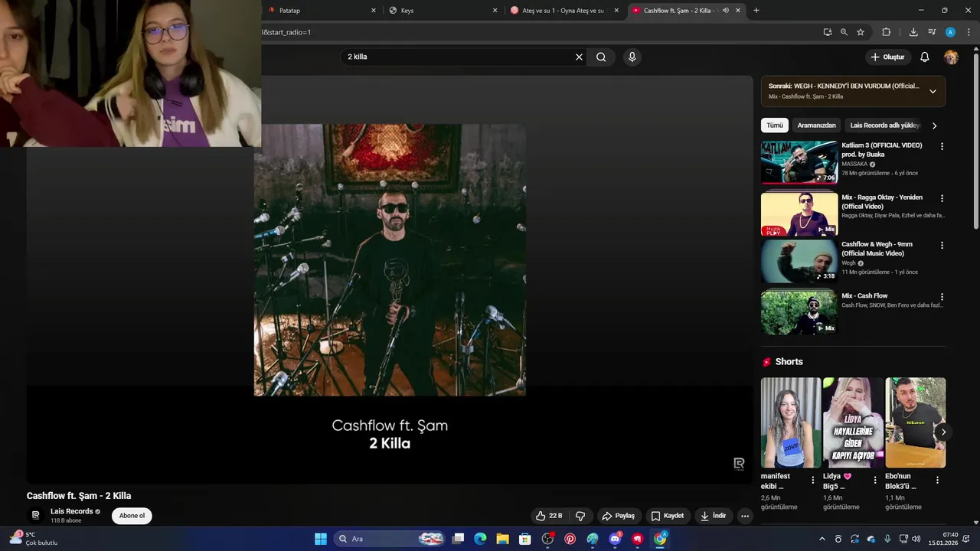
Task: Open the manifest ekibi short
Action: point(791,422)
